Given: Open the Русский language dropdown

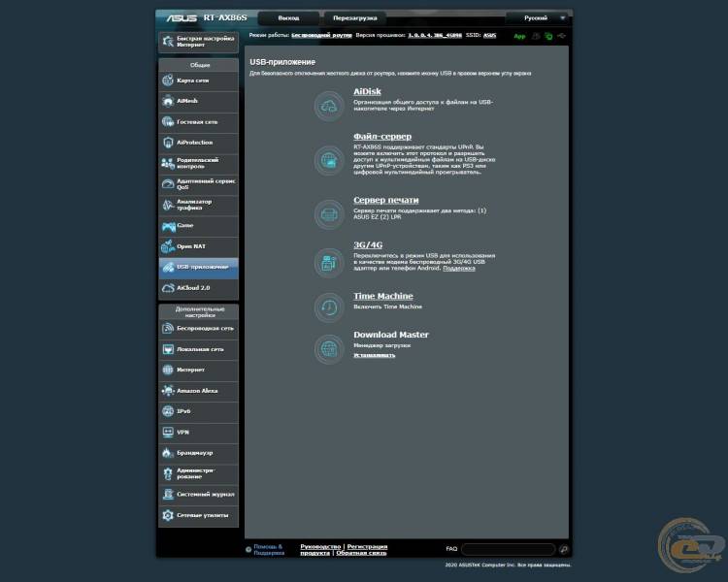Looking at the screenshot, I should click(538, 18).
